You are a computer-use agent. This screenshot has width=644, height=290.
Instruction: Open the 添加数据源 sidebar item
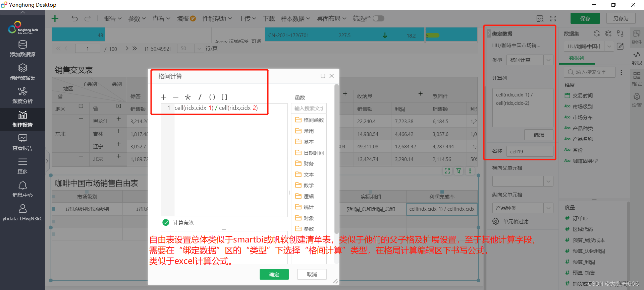22,49
